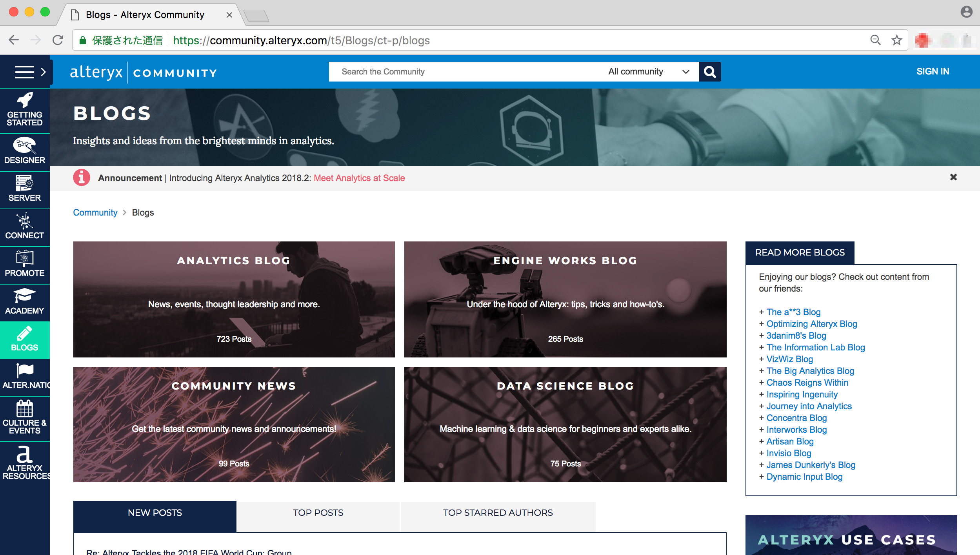Open a new browser tab
The image size is (980, 555).
[256, 16]
